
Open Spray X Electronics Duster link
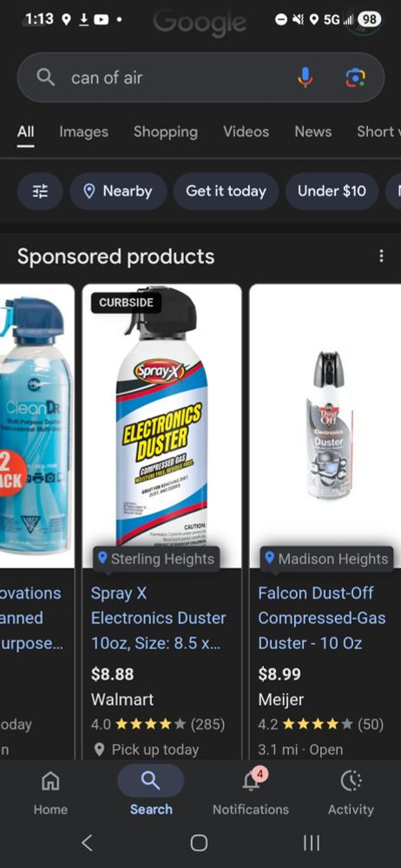point(159,618)
